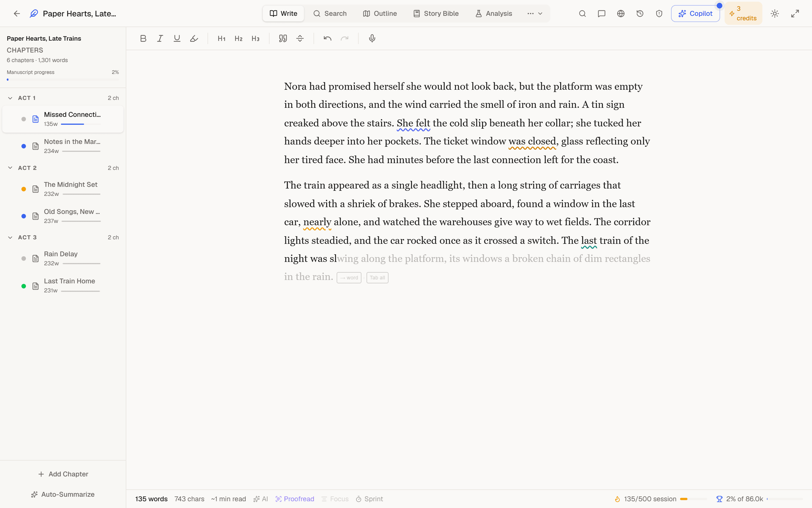Open the Story Bible tab
812x508 pixels.
click(436, 14)
